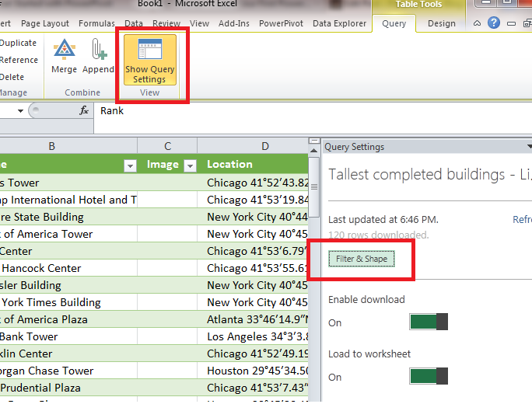Select the Query tab under Table Tools
This screenshot has height=404, width=532.
(394, 24)
